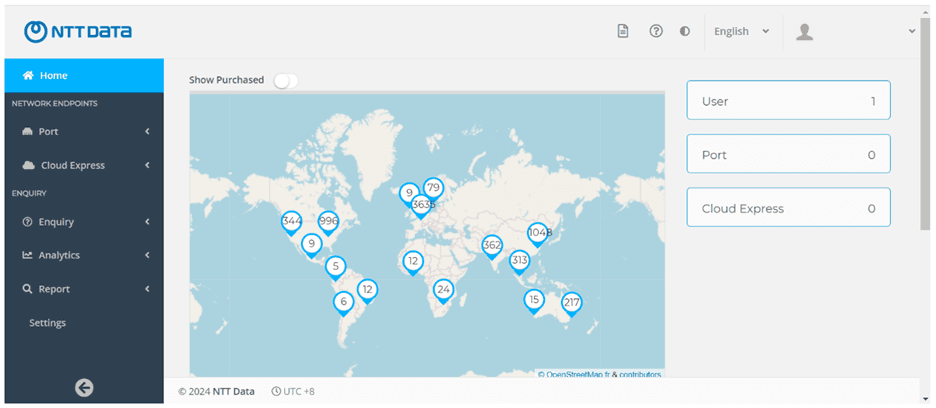Screen dimensions: 936x408
Task: Click the ENQUIRY section heading label
Action: (29, 194)
